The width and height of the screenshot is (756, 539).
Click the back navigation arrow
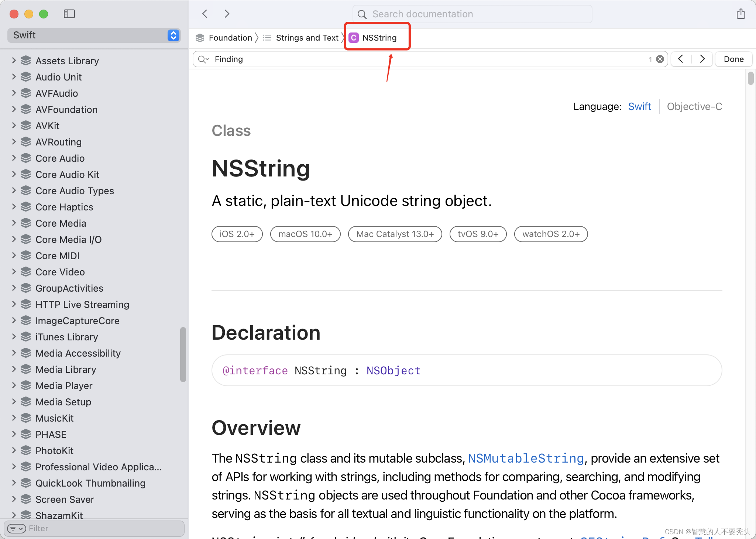(x=205, y=14)
